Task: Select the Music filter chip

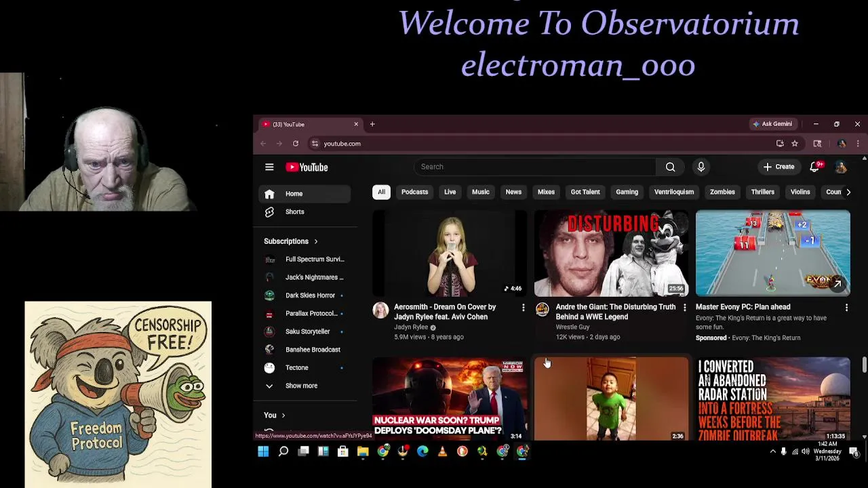Action: (480, 192)
